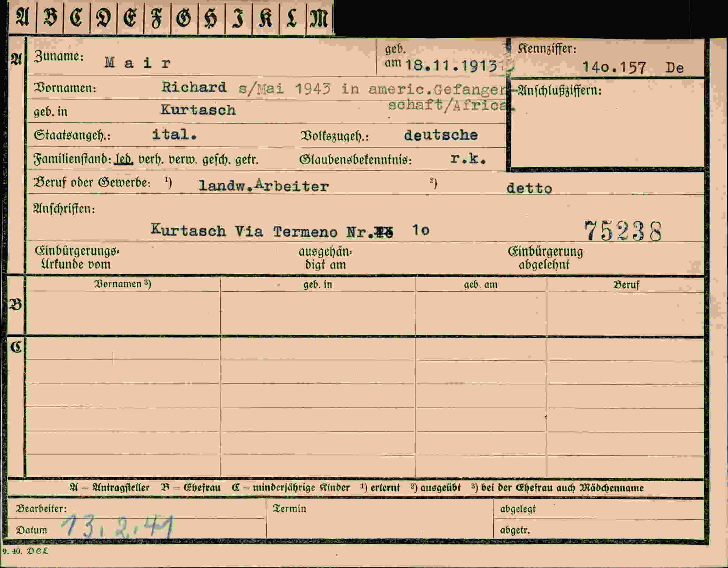Click the 'abgelegt' label
This screenshot has height=568, width=728.
tap(517, 509)
